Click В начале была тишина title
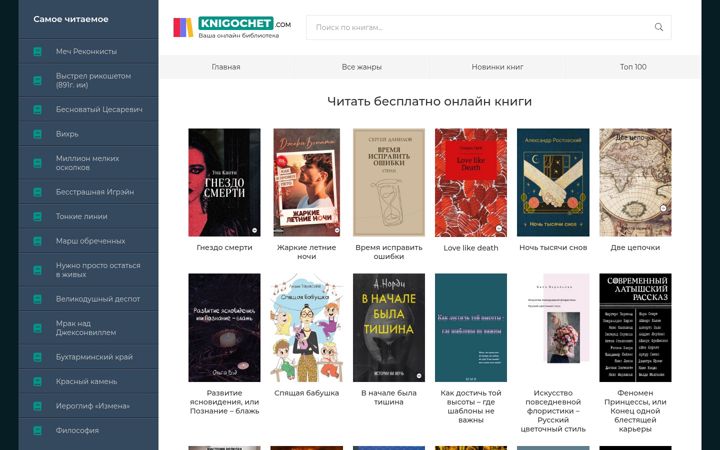Image resolution: width=720 pixels, height=450 pixels. tap(388, 398)
